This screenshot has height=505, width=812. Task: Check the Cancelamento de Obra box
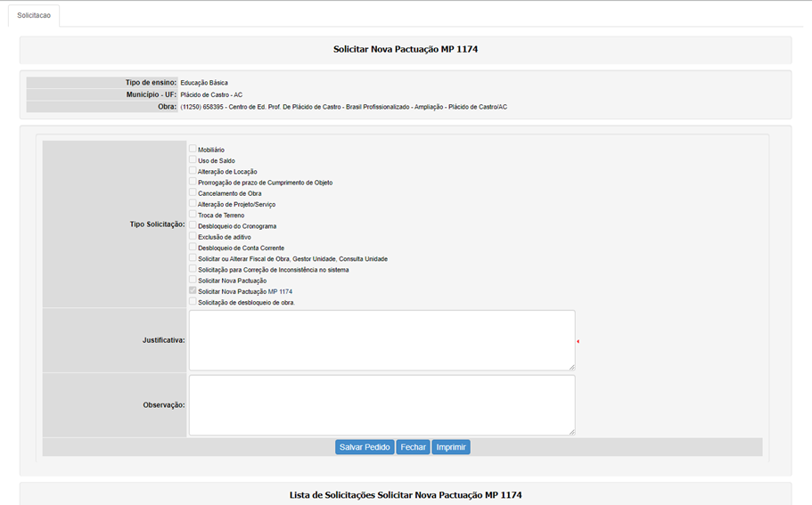click(193, 192)
